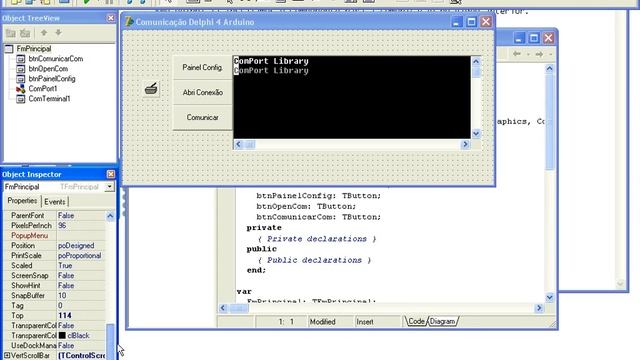Switch to Diagram tab in editor

442,321
